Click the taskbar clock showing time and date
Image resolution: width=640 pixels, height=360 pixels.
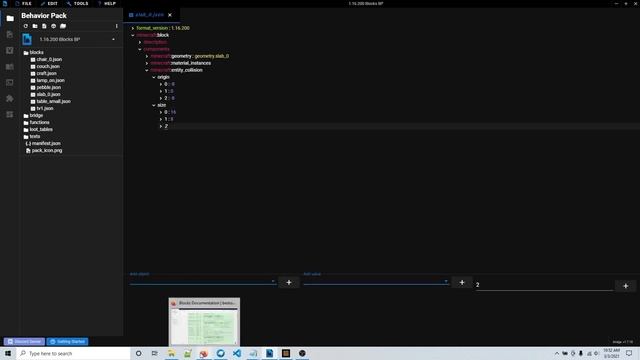click(611, 353)
